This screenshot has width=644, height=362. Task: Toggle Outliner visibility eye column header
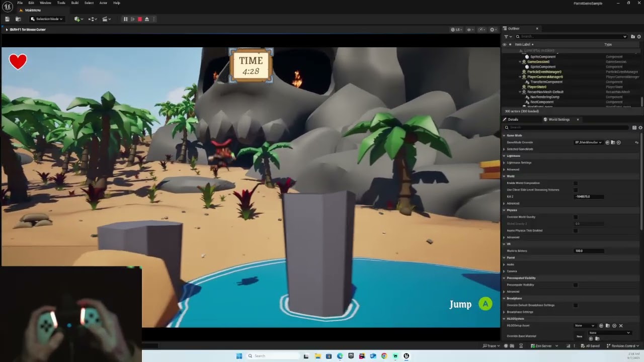tap(505, 44)
